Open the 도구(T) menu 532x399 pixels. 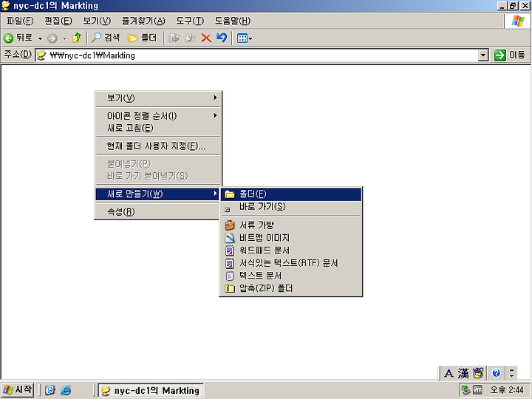click(190, 21)
